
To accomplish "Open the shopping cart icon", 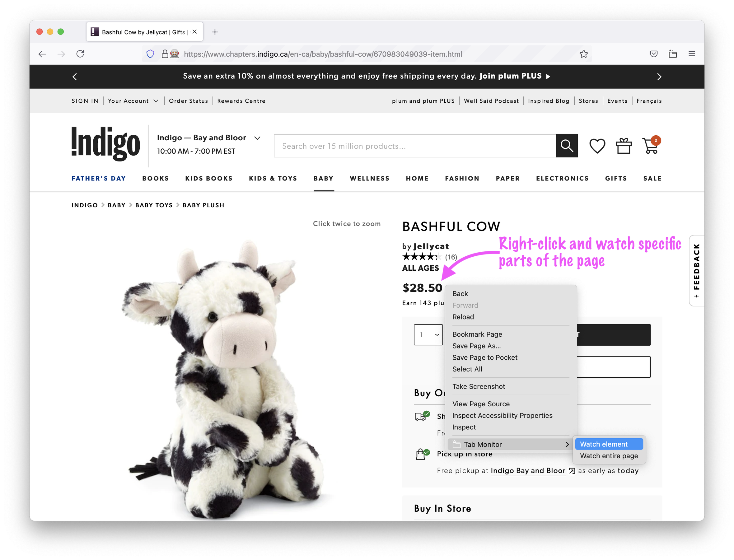I will pos(651,145).
